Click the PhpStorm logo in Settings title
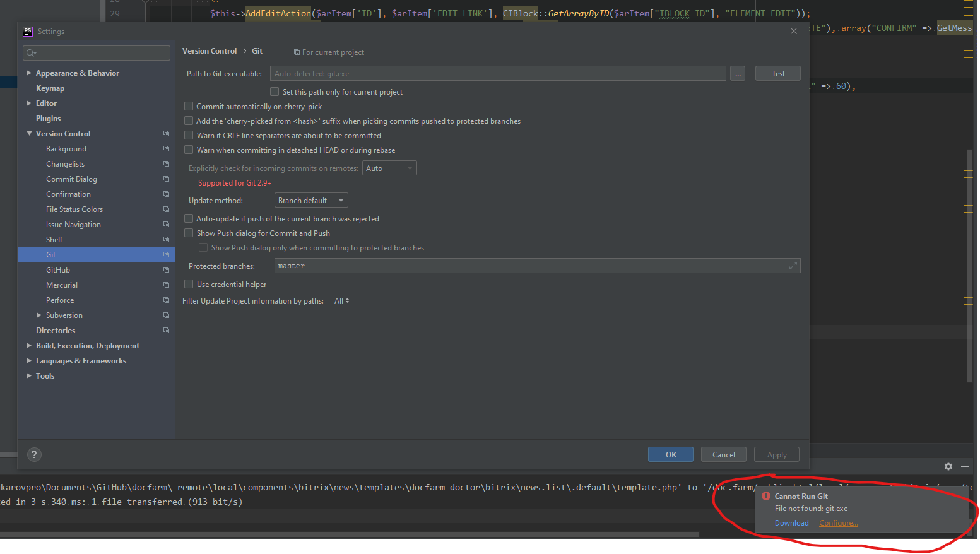The image size is (980, 554). (27, 32)
